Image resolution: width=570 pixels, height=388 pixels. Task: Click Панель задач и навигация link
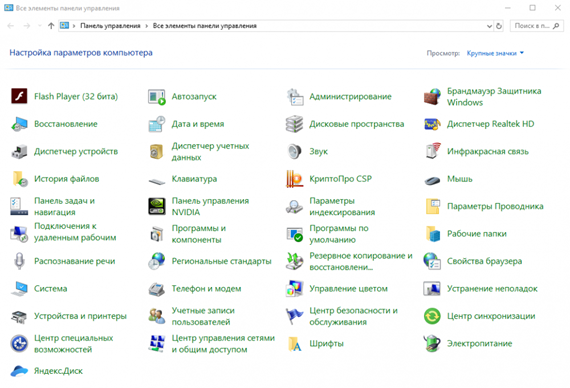(x=64, y=206)
